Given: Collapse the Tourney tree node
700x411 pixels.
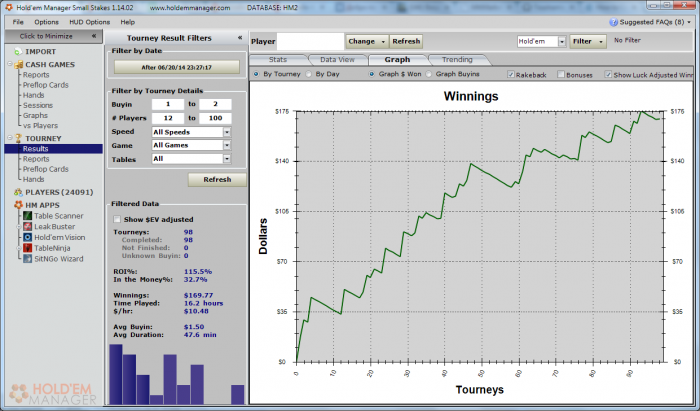Looking at the screenshot, I should pyautogui.click(x=10, y=138).
